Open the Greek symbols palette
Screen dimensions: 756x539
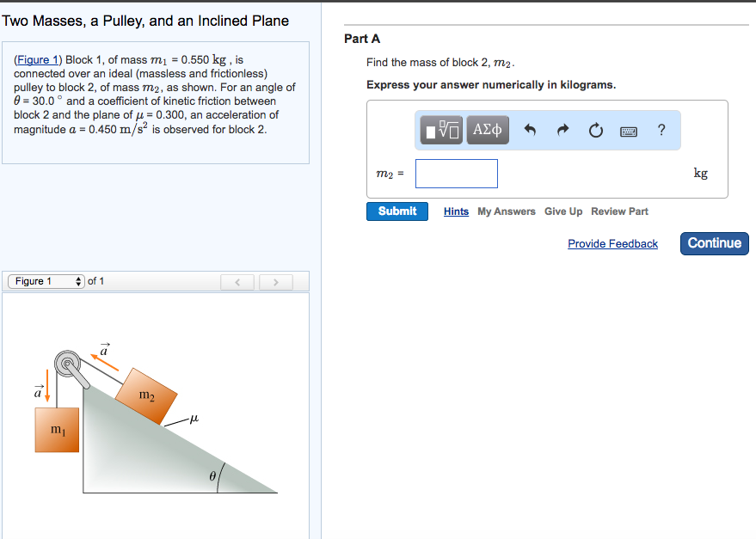pyautogui.click(x=487, y=131)
